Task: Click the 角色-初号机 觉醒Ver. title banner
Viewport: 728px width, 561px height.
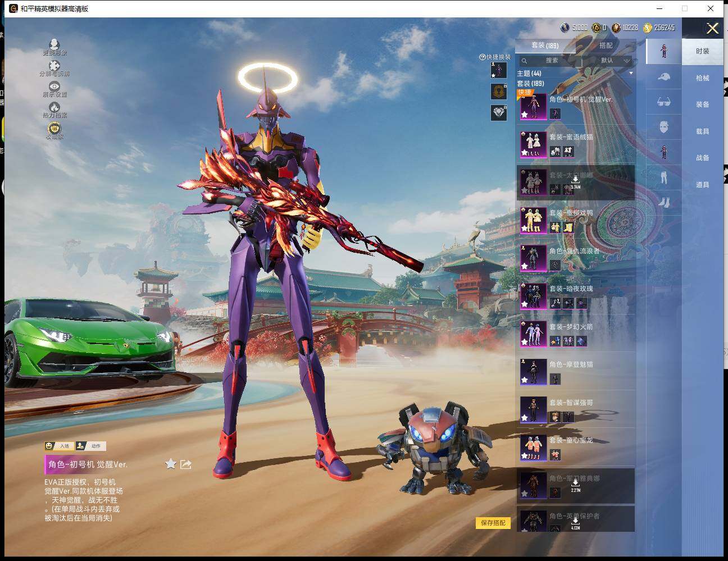Action: click(88, 464)
